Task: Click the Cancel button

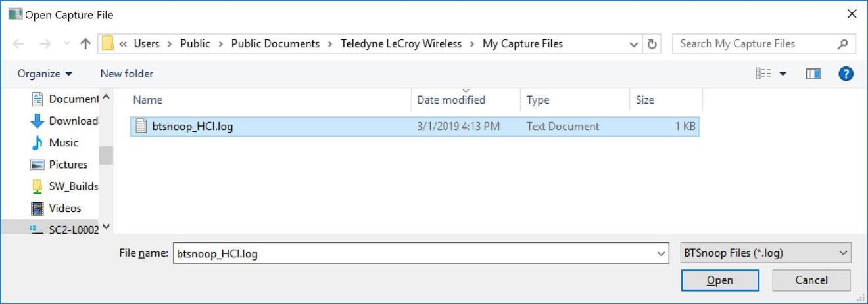Action: 811,280
